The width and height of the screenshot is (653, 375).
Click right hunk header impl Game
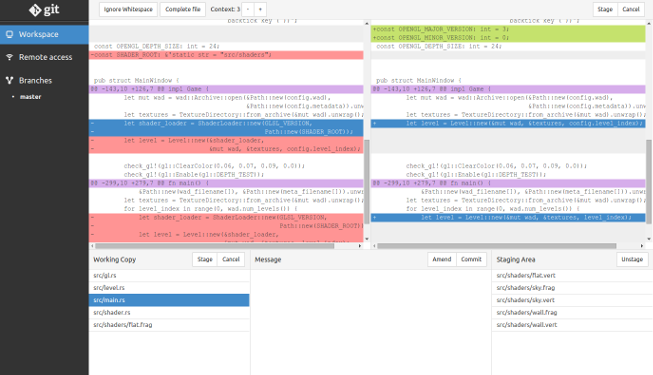click(x=508, y=89)
